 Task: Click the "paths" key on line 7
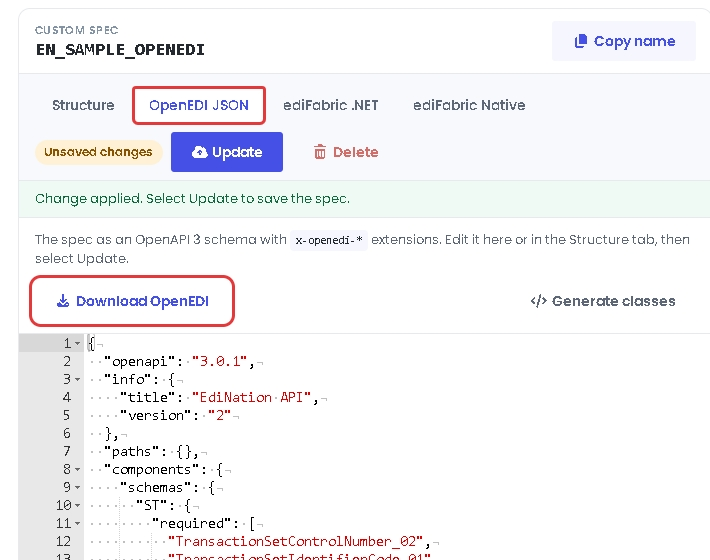(135, 451)
